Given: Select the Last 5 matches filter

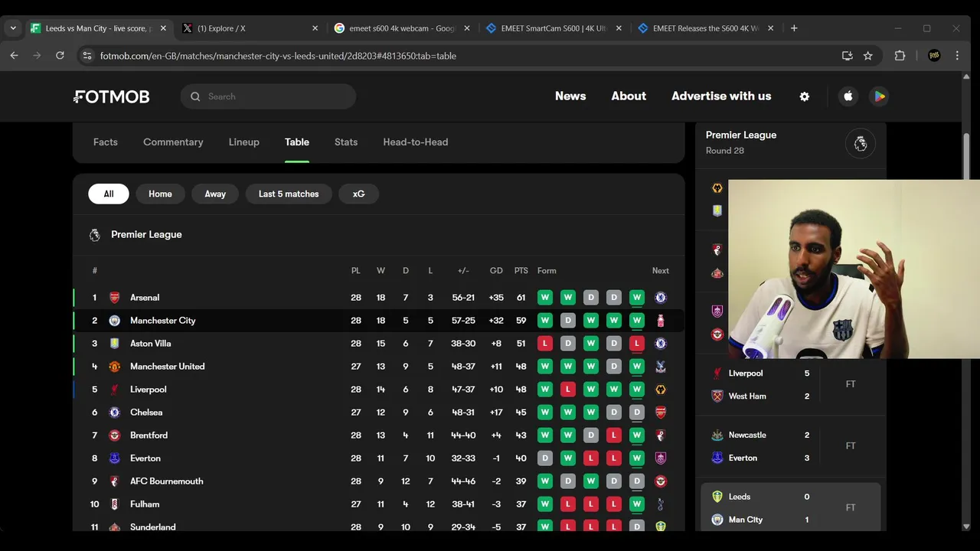Looking at the screenshot, I should point(289,194).
